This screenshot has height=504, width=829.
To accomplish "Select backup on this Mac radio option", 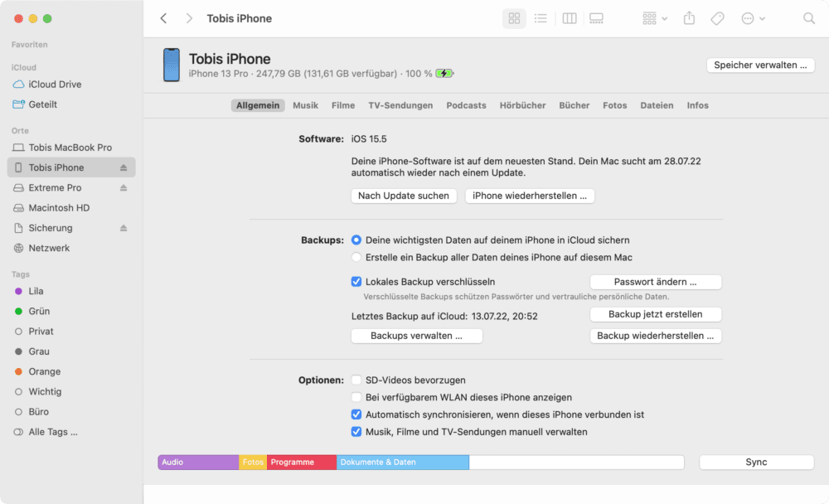I will [356, 258].
